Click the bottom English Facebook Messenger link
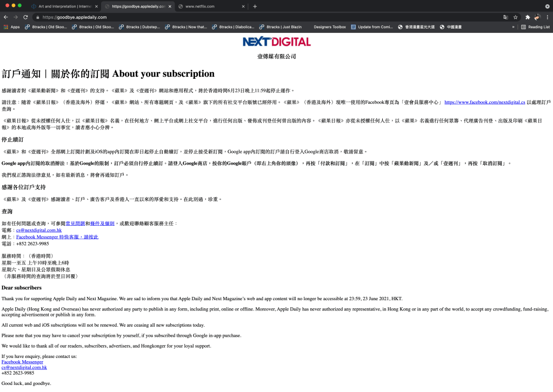Image resolution: width=553 pixels, height=392 pixels. click(x=22, y=362)
